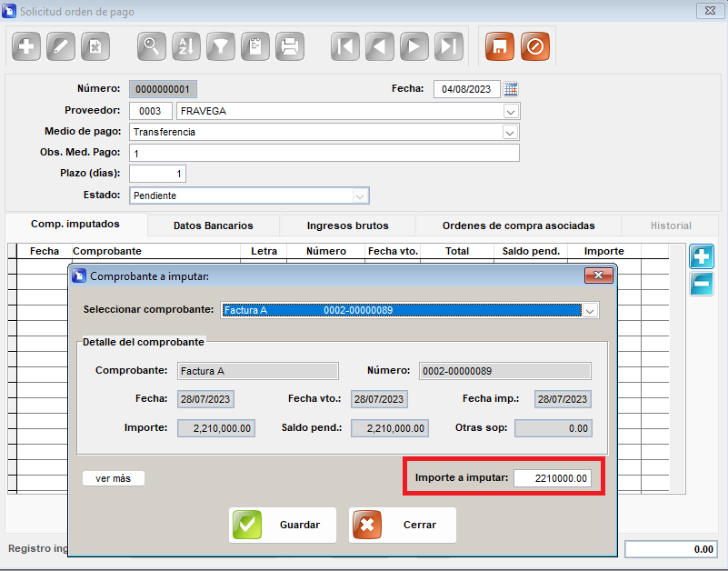Switch to Historial tab

pyautogui.click(x=671, y=225)
